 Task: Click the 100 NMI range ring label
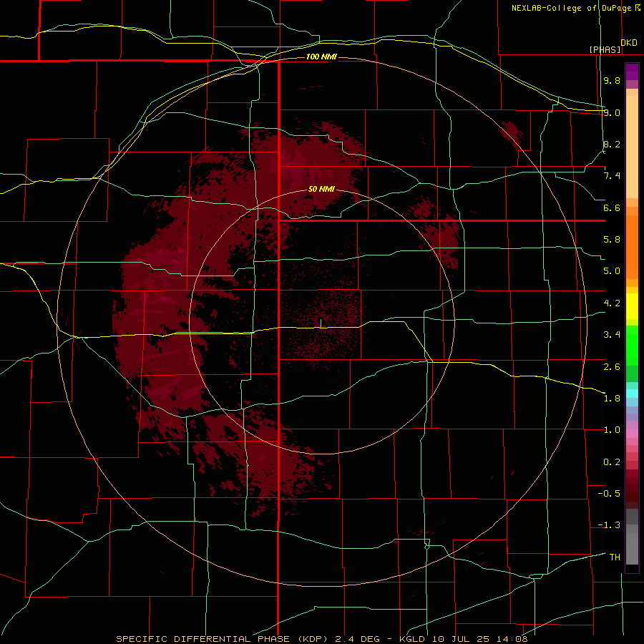coord(321,57)
